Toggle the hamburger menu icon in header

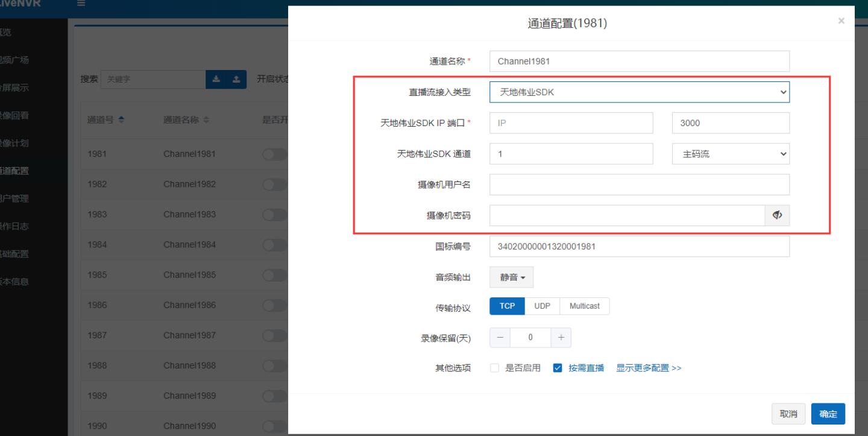(81, 4)
